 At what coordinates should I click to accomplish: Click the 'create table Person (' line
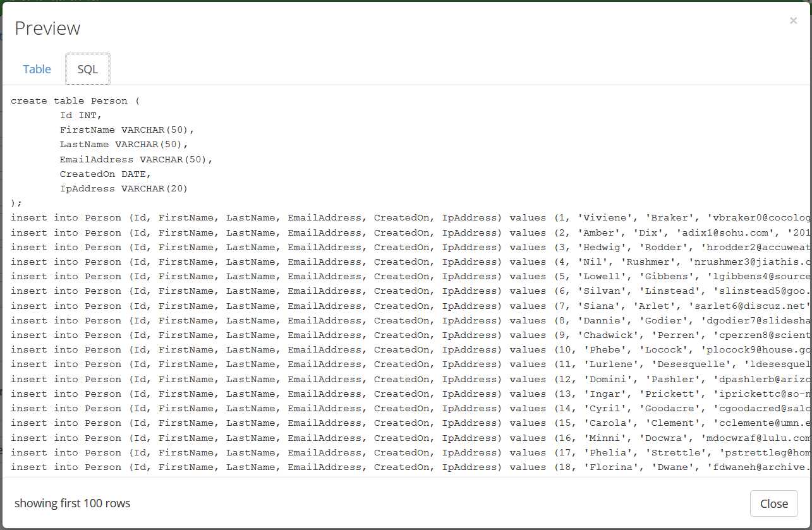tap(75, 101)
